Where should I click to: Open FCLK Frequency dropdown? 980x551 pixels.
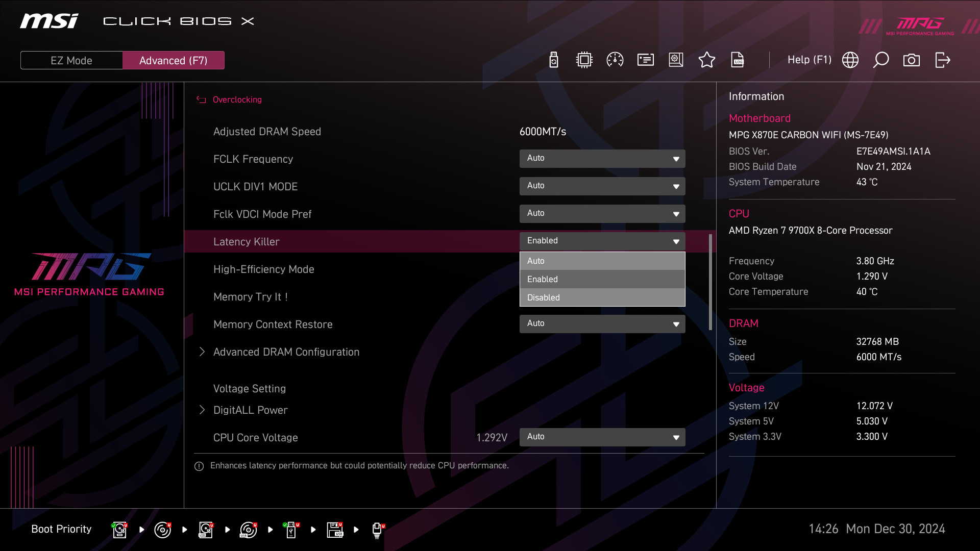click(x=602, y=159)
